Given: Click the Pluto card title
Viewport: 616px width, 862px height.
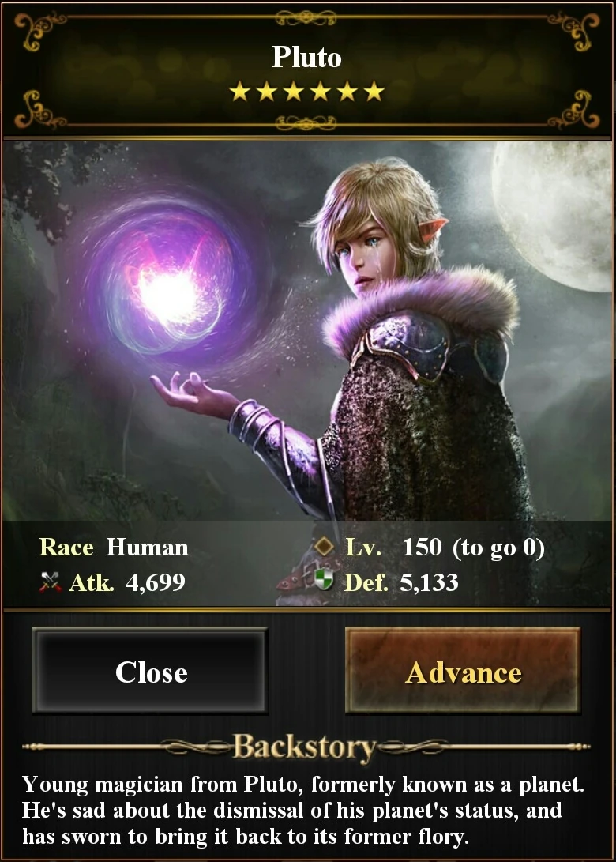Looking at the screenshot, I should click(x=306, y=57).
